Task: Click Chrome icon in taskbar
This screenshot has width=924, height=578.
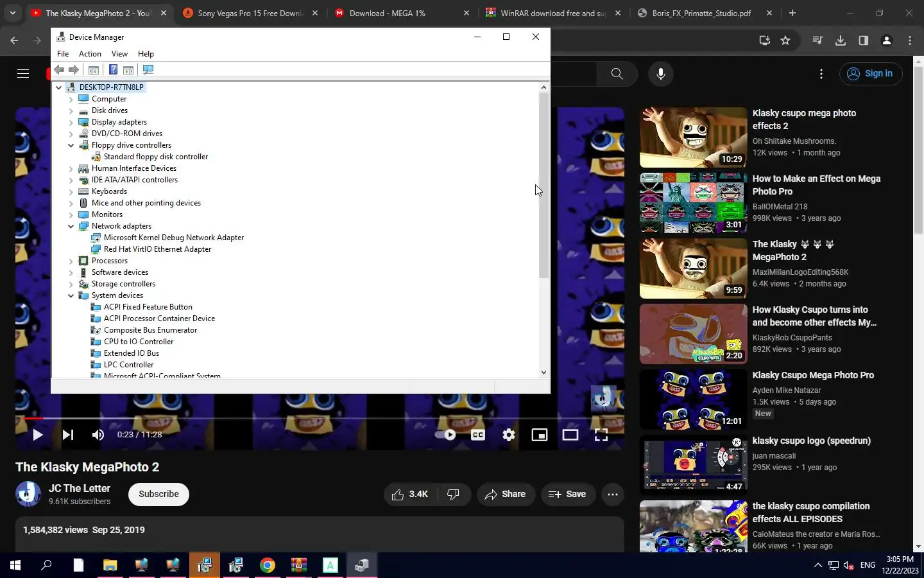Action: [268, 565]
